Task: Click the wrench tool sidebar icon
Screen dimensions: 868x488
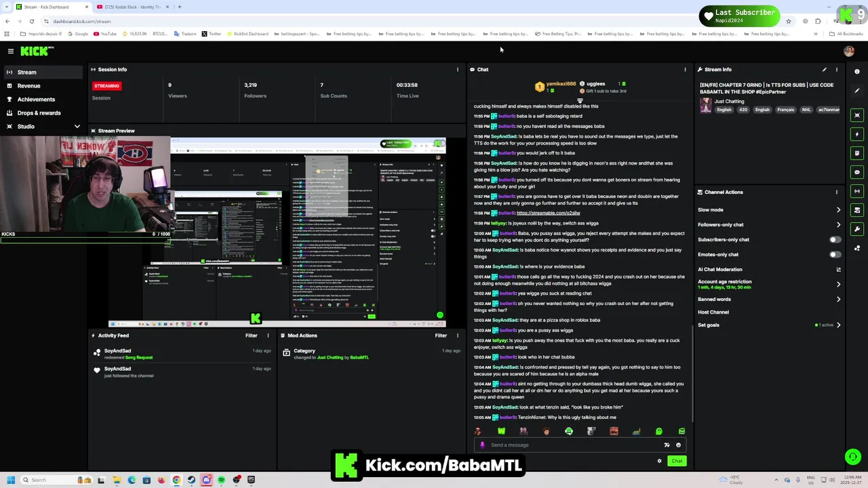Action: 857,229
